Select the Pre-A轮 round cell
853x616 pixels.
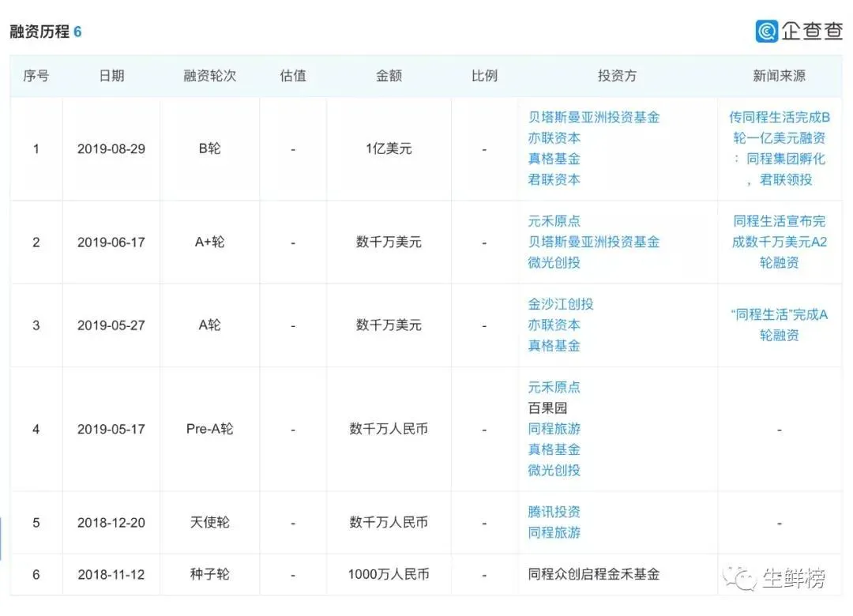209,429
